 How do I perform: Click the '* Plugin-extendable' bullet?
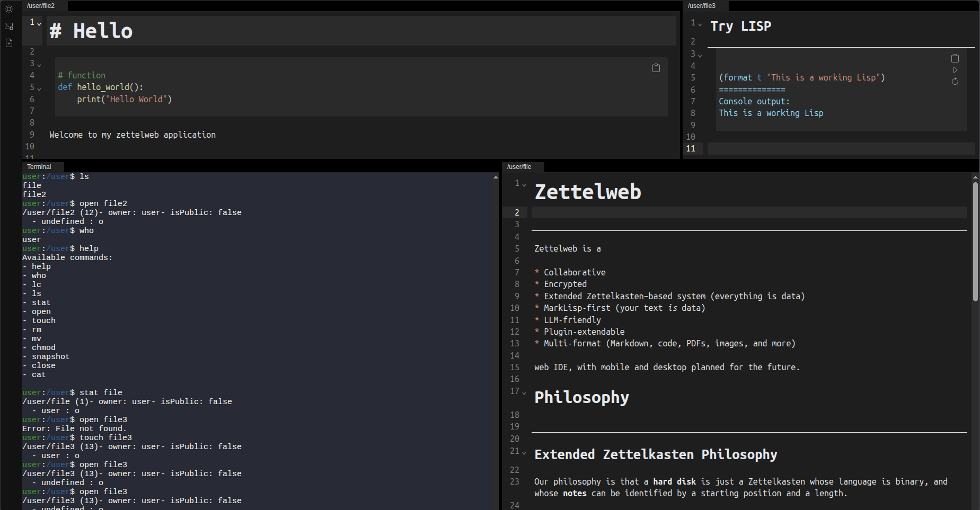pos(579,332)
